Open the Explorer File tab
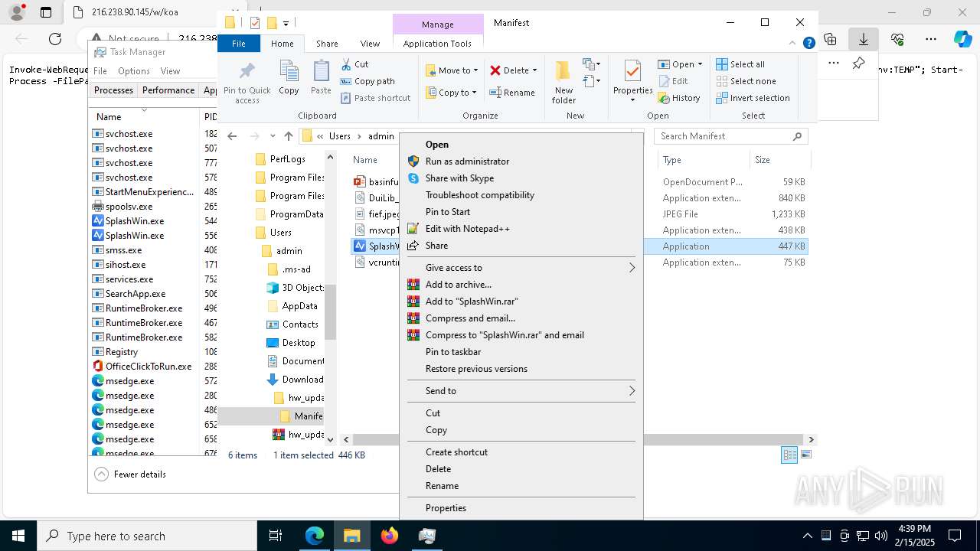The width and height of the screenshot is (980, 551). tap(239, 44)
